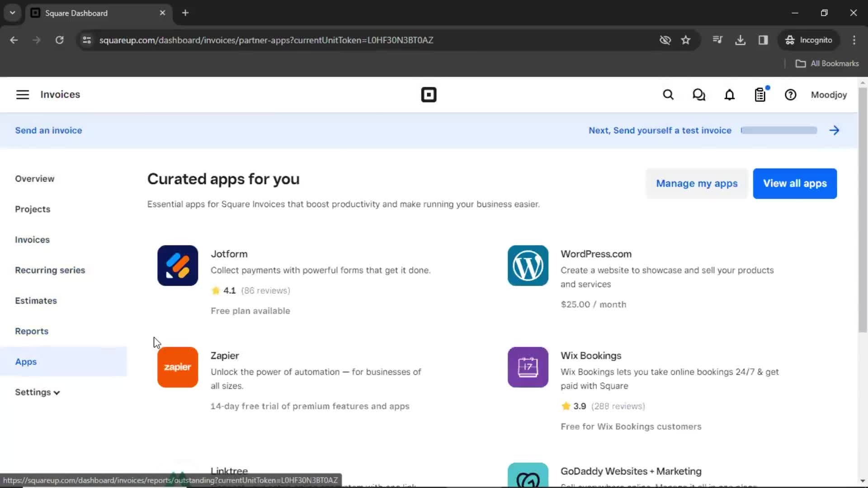Open the All Bookmarks folder
868x488 pixels.
827,64
